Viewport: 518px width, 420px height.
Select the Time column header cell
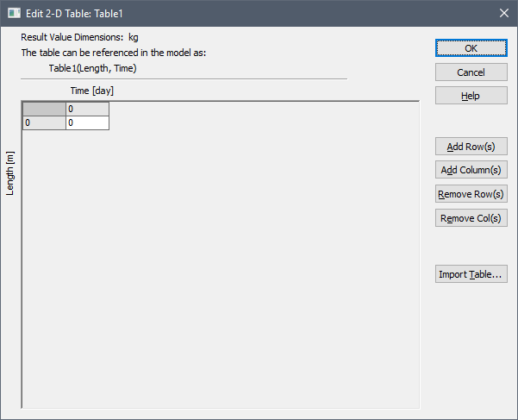[87, 109]
